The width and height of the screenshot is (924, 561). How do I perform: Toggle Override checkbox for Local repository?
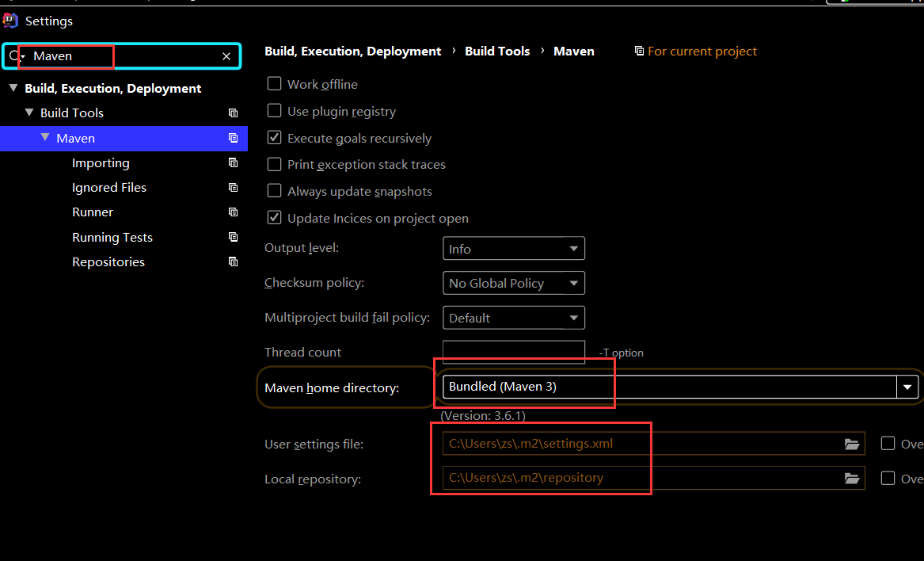pos(888,478)
